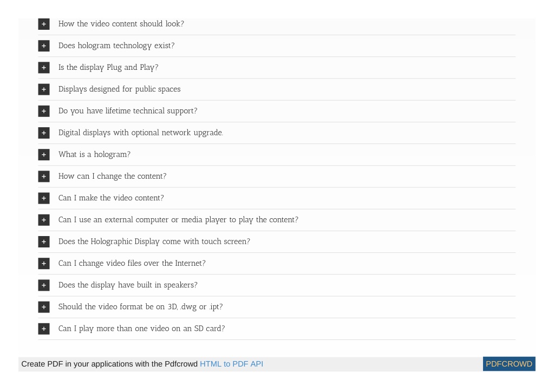Expand the 'How the video content should look?' plus icon

[44, 24]
